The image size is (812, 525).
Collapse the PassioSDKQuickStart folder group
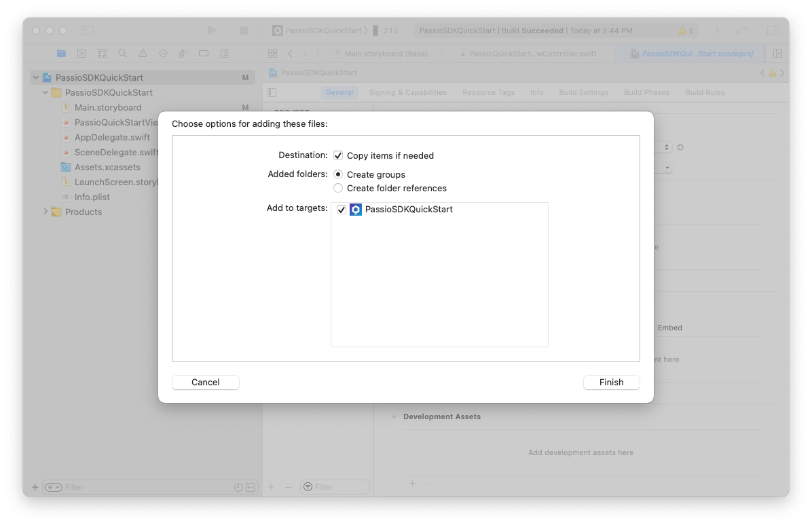(45, 92)
